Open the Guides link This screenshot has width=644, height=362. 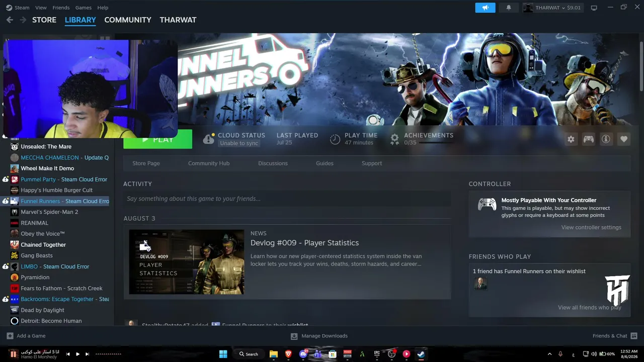click(325, 163)
